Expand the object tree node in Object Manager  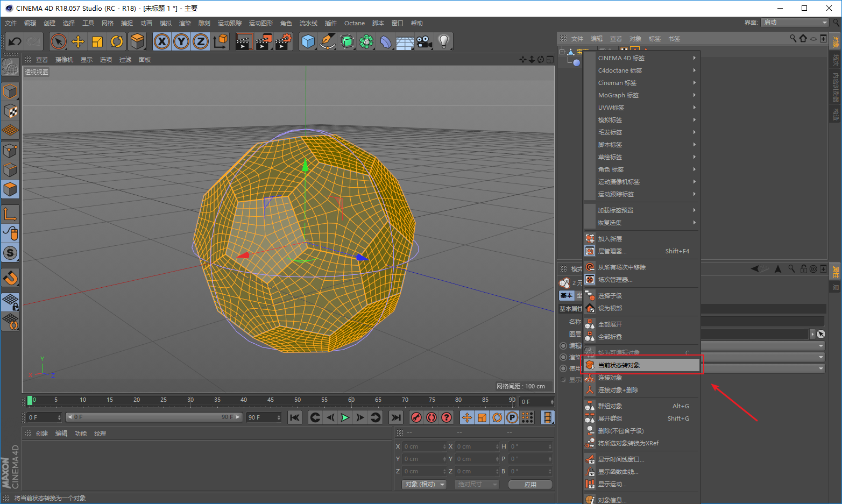pos(562,52)
